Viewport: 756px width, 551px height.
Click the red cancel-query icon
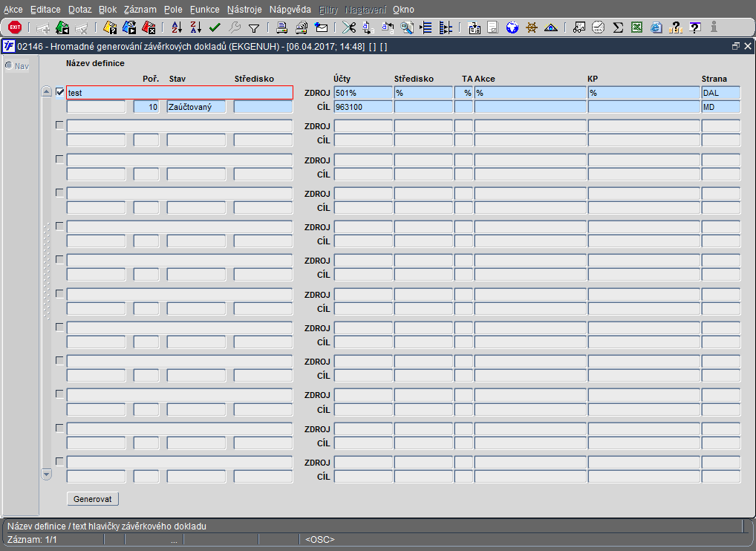pos(149,28)
